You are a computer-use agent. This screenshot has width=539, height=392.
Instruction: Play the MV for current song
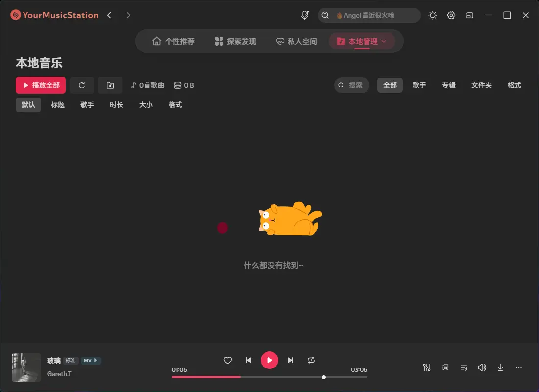(x=91, y=360)
